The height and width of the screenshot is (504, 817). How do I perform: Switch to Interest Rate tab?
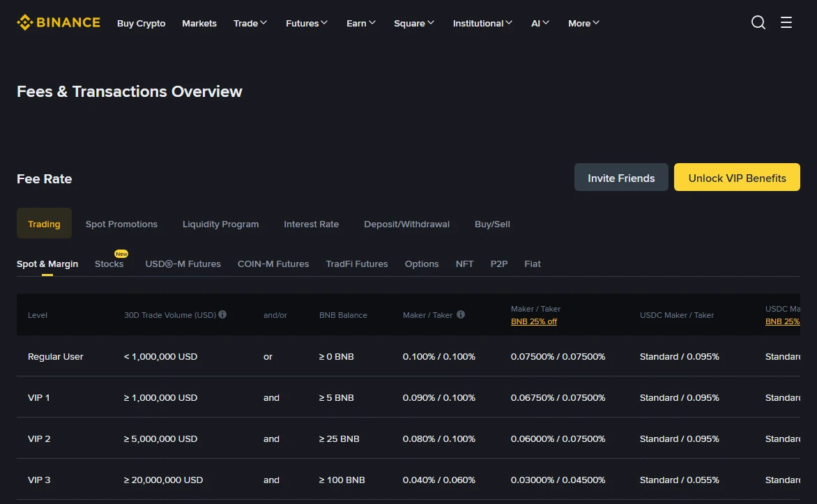point(311,224)
